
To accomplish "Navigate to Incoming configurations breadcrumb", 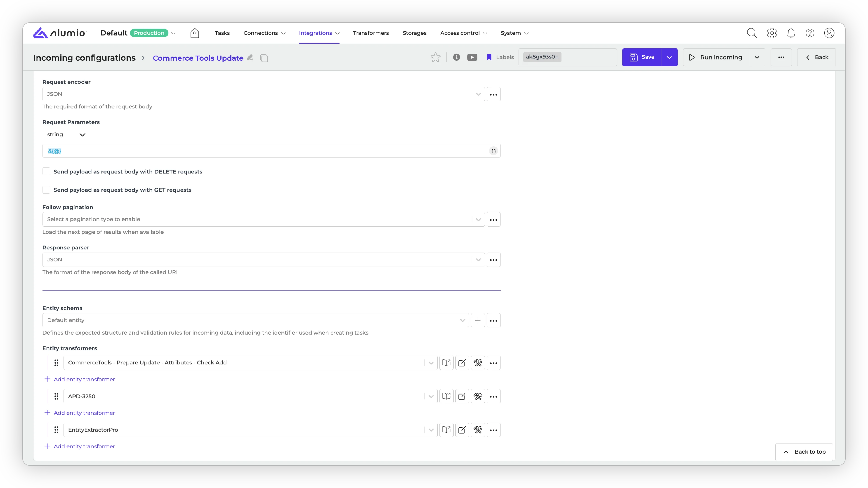I will (84, 58).
